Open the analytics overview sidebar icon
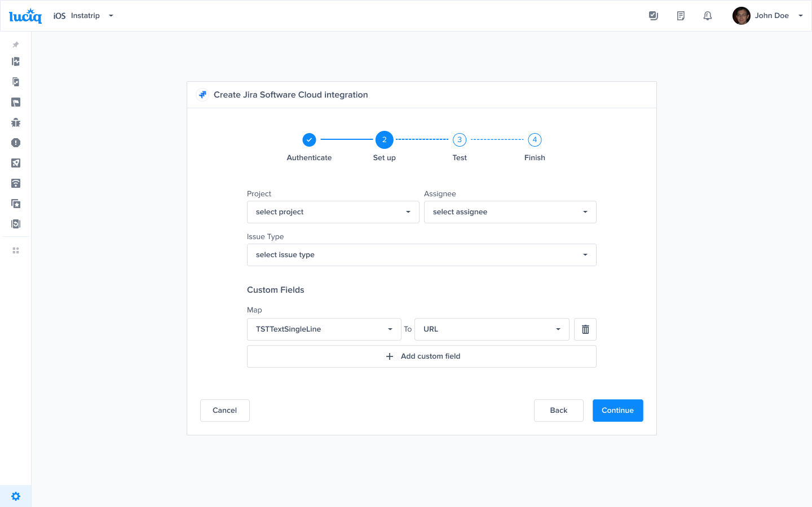The width and height of the screenshot is (812, 507). tap(16, 61)
